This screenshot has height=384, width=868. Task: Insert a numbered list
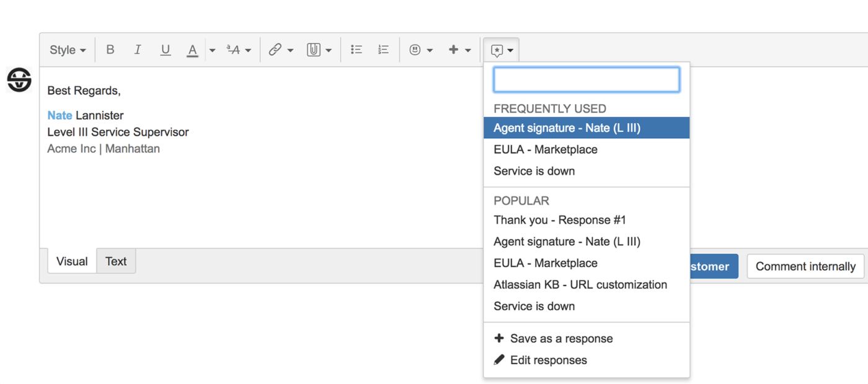384,50
